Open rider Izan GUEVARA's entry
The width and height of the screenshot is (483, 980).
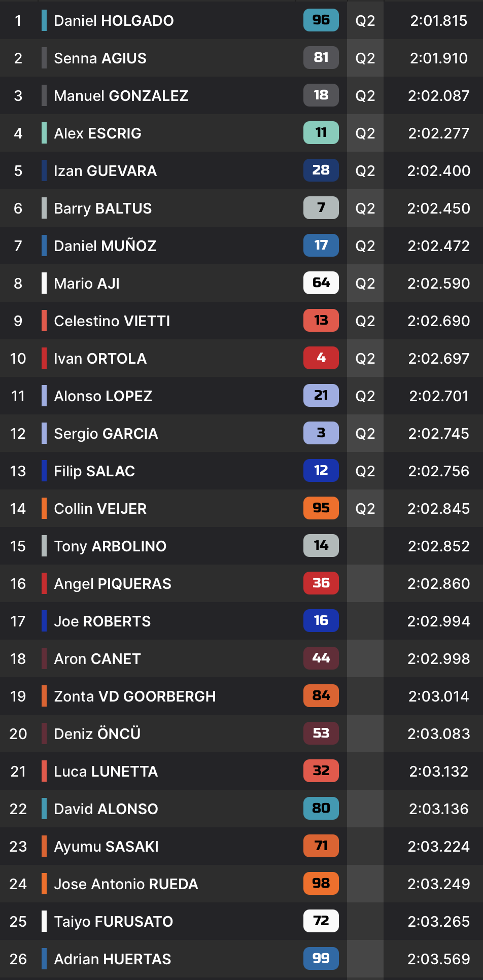(x=106, y=171)
